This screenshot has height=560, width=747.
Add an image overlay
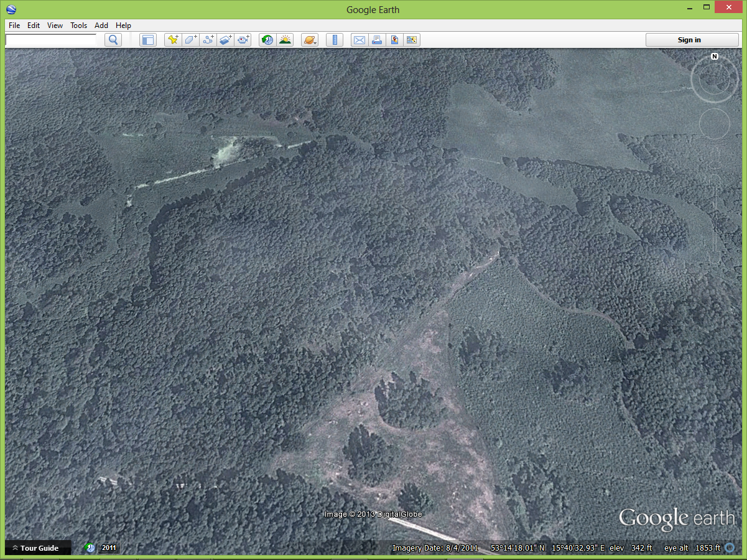click(225, 40)
